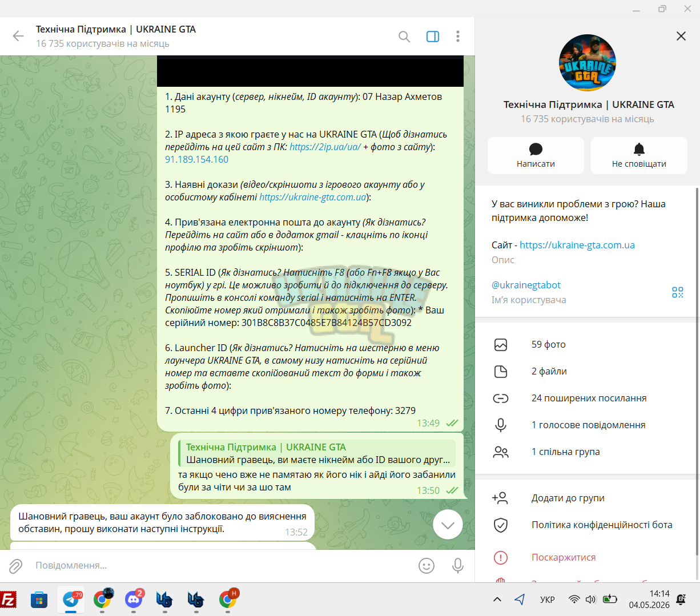The height and width of the screenshot is (616, 700).
Task: Click the IP address 91.189.154.160
Action: [196, 159]
